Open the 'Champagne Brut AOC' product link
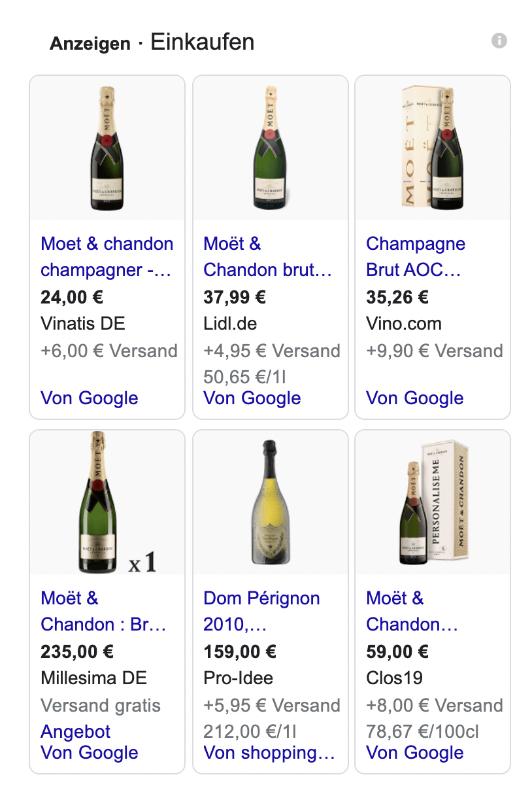The image size is (532, 798). click(416, 256)
